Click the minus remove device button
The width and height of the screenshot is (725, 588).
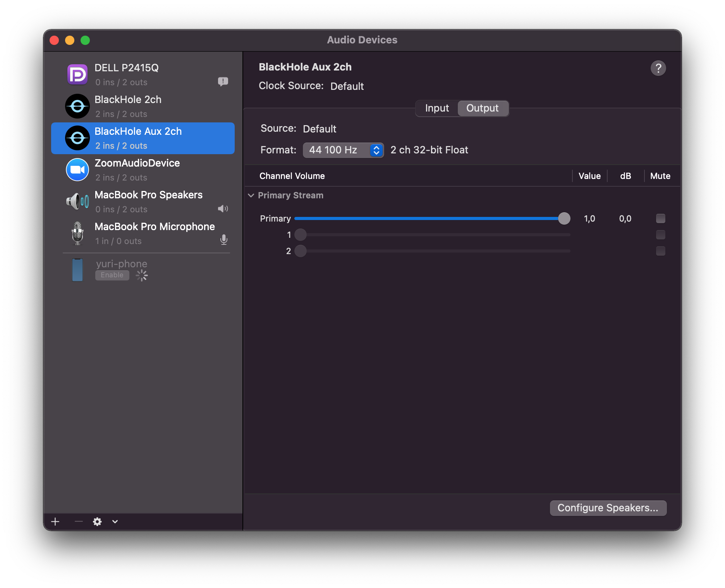[x=79, y=522]
